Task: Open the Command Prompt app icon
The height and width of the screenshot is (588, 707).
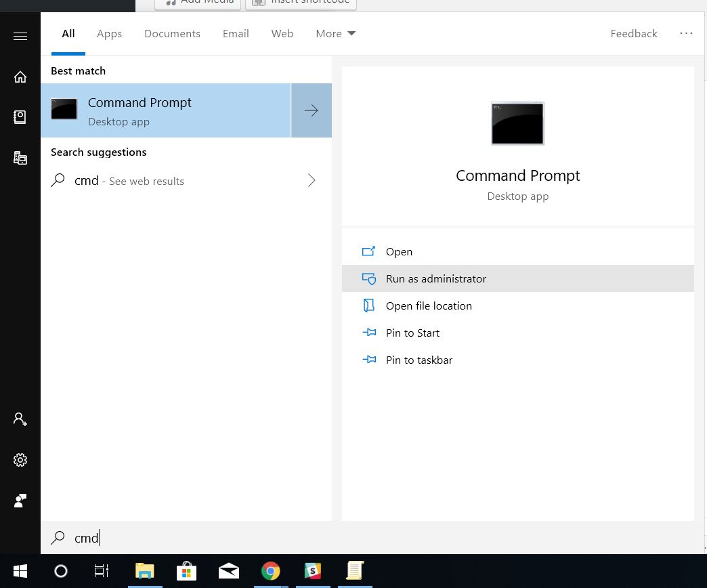Action: click(64, 108)
